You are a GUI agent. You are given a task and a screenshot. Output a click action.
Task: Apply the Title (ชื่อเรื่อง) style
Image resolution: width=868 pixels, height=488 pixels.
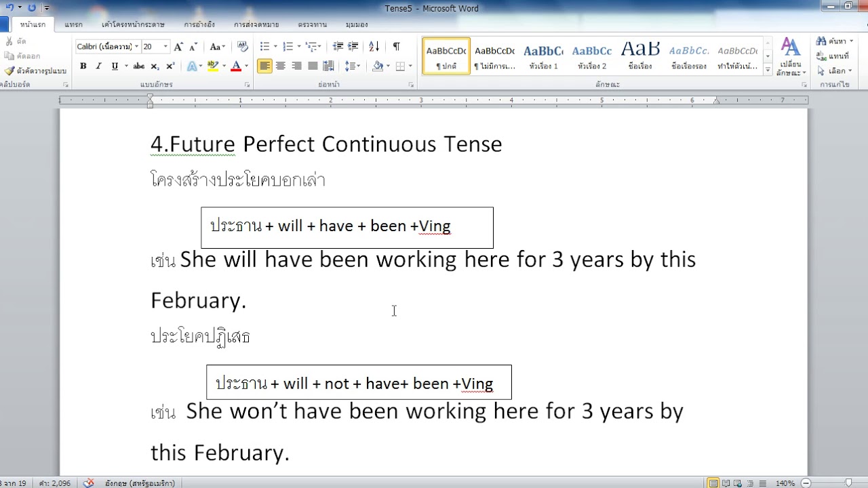pyautogui.click(x=640, y=56)
